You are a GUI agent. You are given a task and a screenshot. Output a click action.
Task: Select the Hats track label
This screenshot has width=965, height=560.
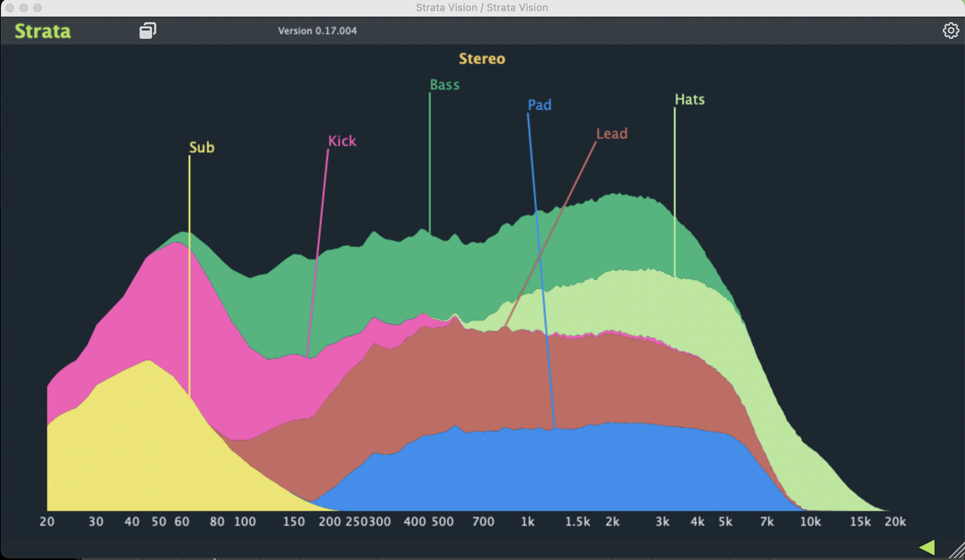(x=690, y=100)
